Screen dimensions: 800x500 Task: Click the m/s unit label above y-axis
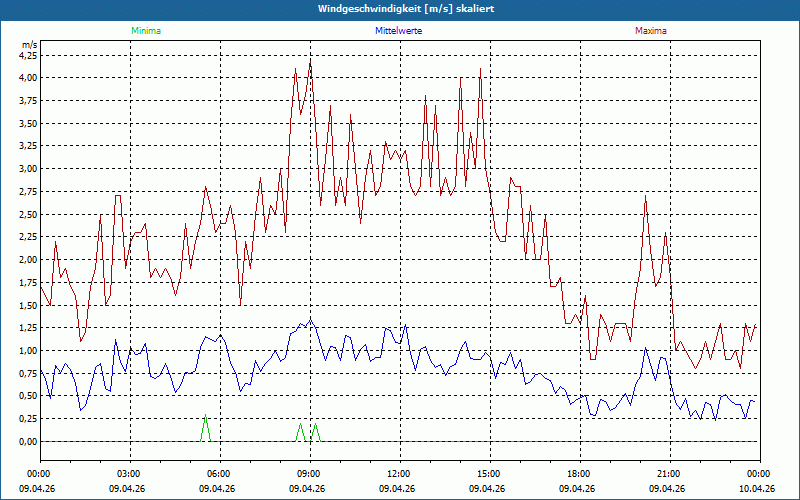(x=28, y=45)
